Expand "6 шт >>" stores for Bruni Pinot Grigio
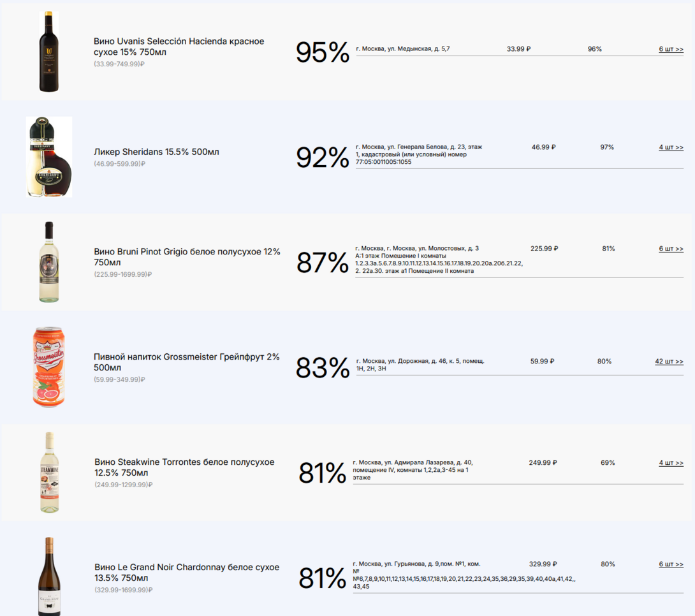Viewport: 695px width, 616px height. 671,249
